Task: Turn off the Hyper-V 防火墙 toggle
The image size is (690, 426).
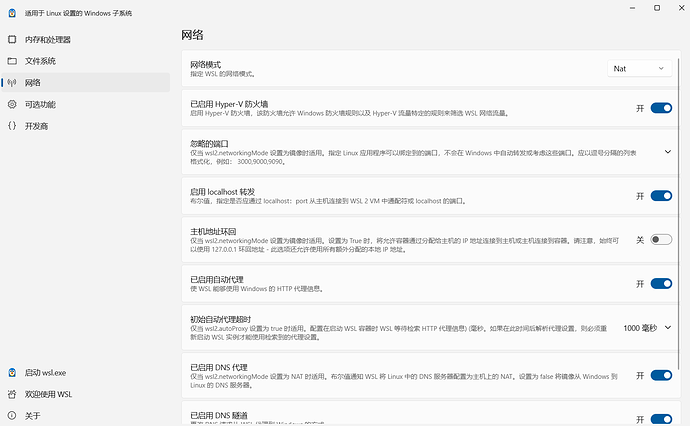Action: point(661,108)
